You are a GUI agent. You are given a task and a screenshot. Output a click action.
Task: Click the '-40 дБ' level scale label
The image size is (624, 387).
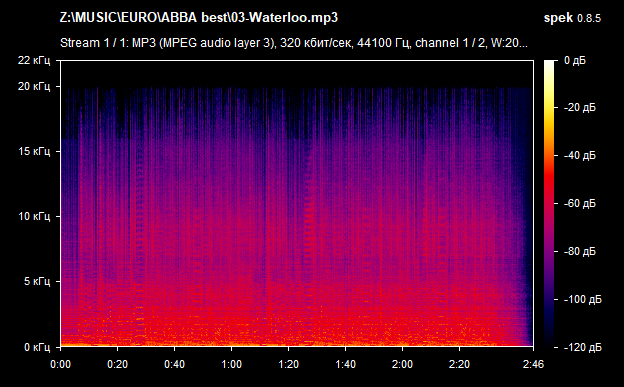(579, 155)
